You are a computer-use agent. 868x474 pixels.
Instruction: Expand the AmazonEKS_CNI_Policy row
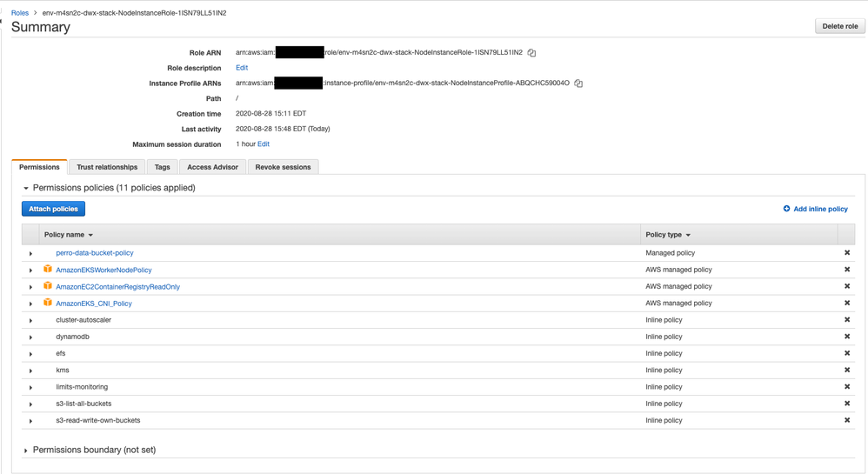(31, 304)
